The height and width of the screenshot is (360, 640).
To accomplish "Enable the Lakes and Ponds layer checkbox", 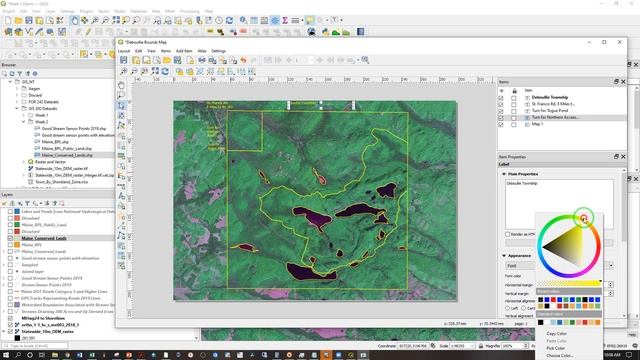I will [10, 211].
